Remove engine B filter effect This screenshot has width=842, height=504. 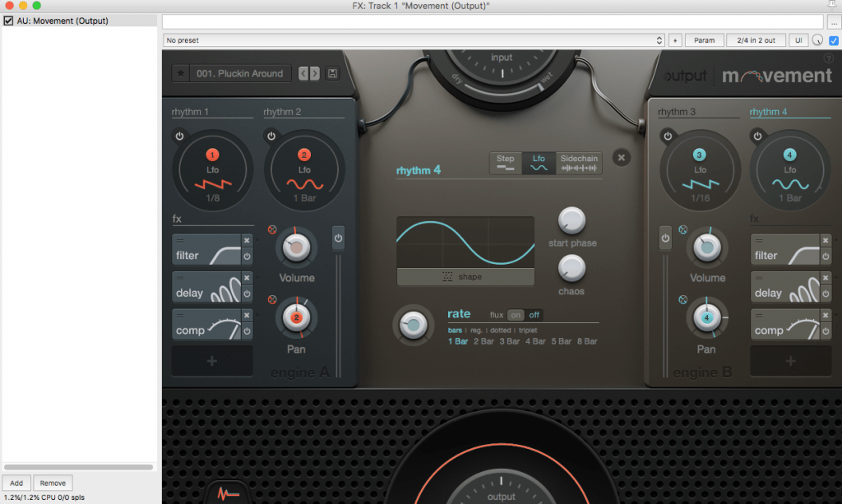pyautogui.click(x=826, y=240)
